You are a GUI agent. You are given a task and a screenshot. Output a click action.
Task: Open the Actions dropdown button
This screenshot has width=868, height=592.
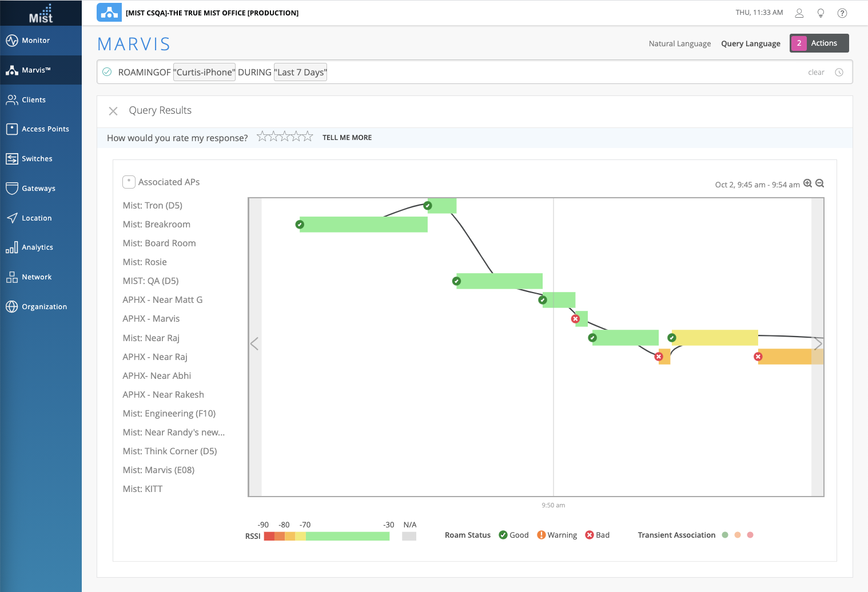(x=819, y=43)
